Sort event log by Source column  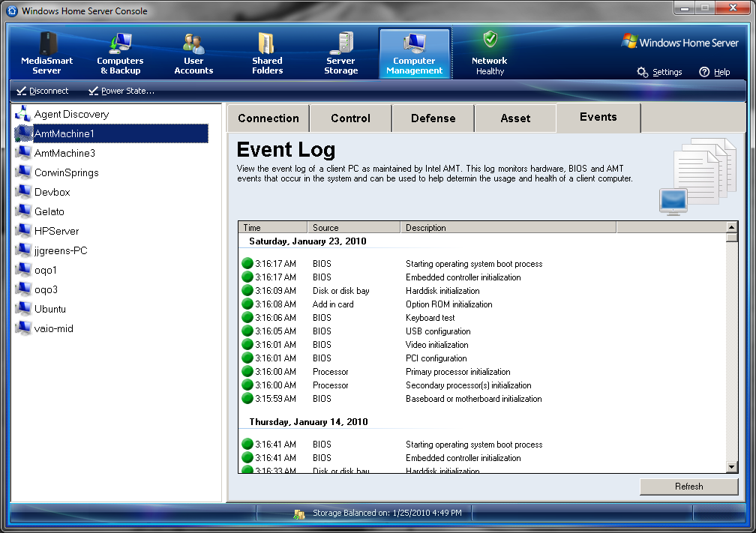[354, 227]
